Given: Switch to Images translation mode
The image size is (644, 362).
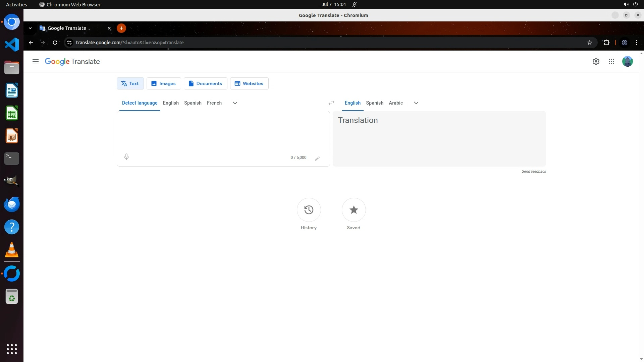Looking at the screenshot, I should (x=164, y=83).
